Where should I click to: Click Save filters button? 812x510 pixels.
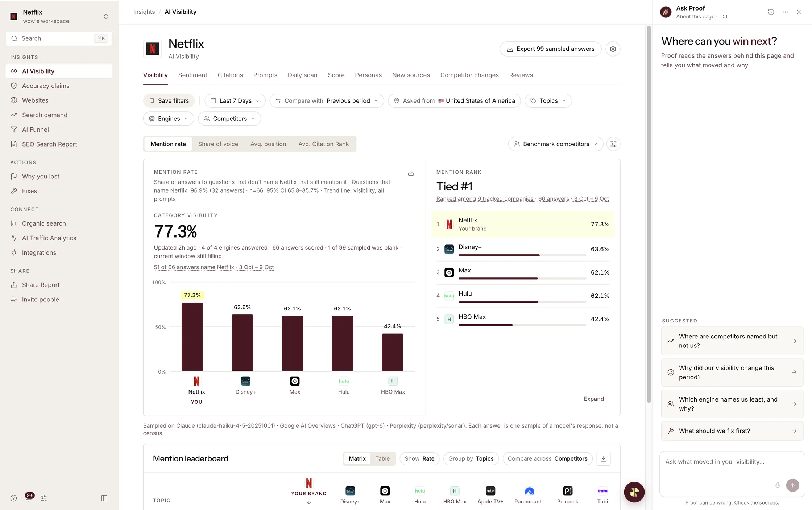coord(169,101)
